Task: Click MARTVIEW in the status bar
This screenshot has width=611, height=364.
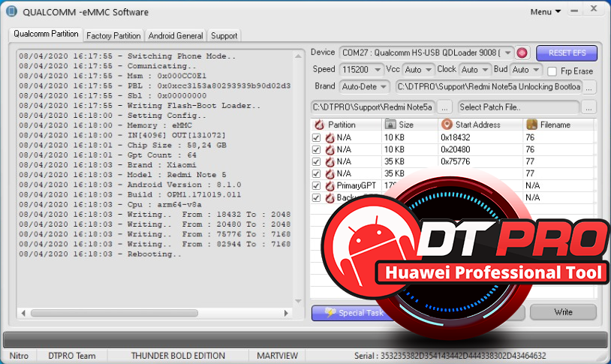Action: coord(277,356)
